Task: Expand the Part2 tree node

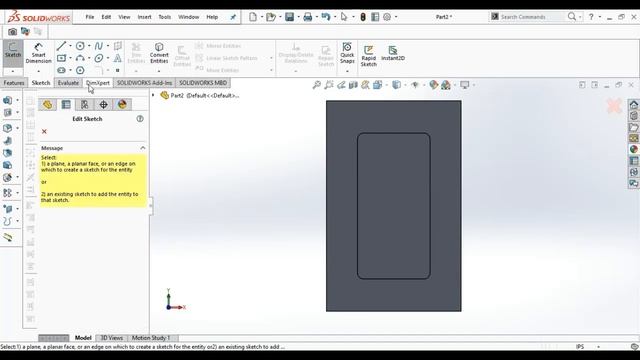Action: click(x=153, y=95)
